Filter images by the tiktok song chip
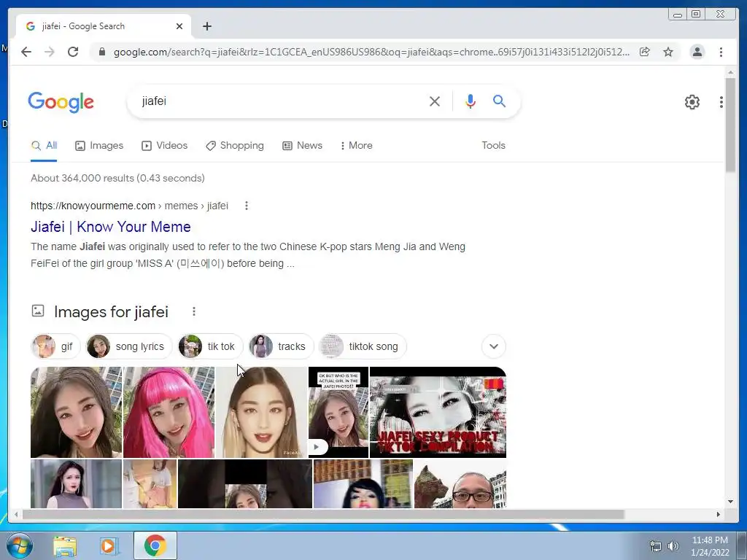Screen dimensions: 747x560 coord(362,346)
